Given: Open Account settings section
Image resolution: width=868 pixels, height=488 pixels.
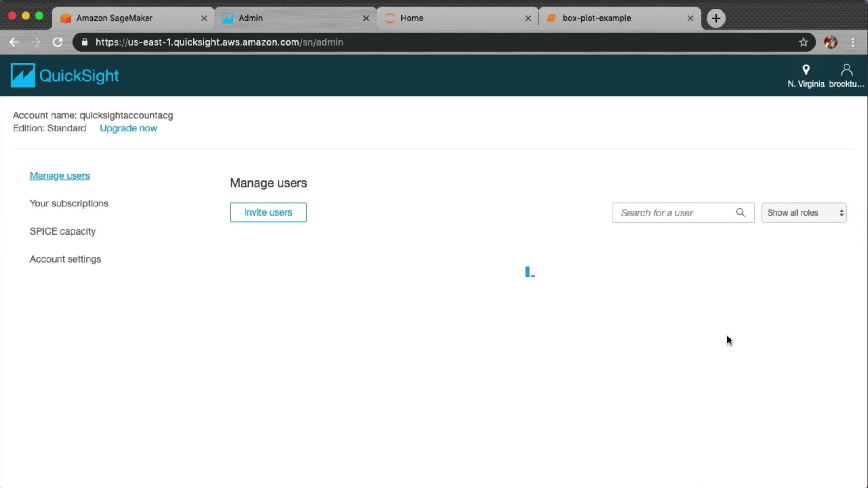Looking at the screenshot, I should click(x=65, y=259).
